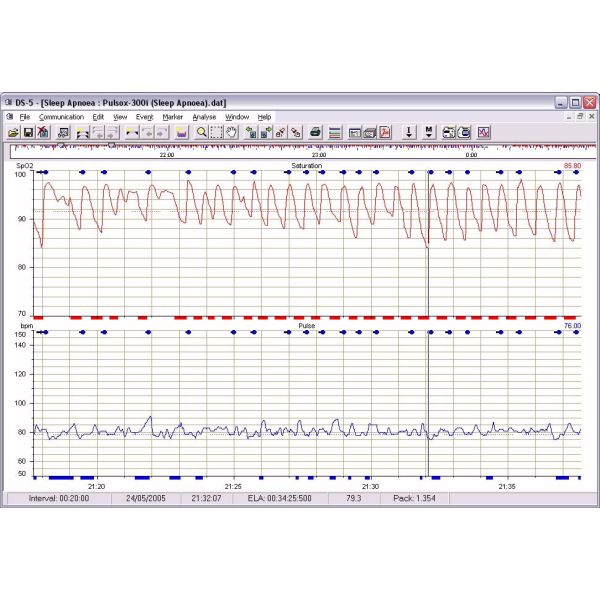Click the binoculars find icon
The height and width of the screenshot is (600, 600).
[x=63, y=133]
